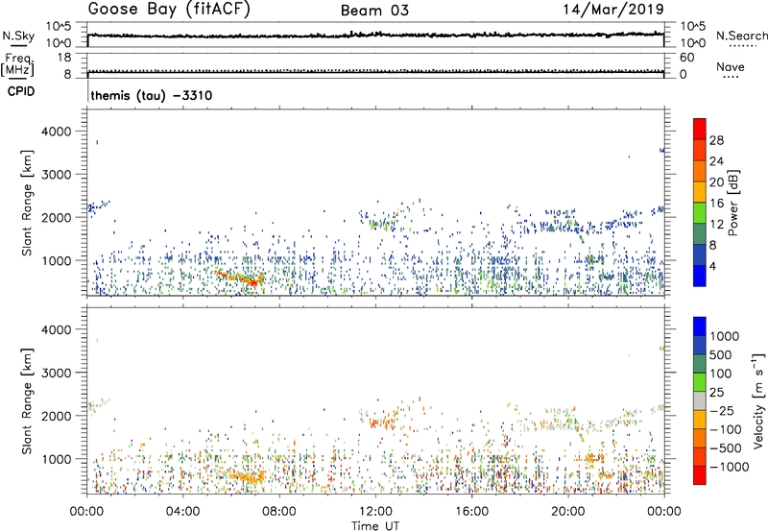
Task: Click the "1000" tick on the Velocity colorbar
Action: [x=725, y=336]
